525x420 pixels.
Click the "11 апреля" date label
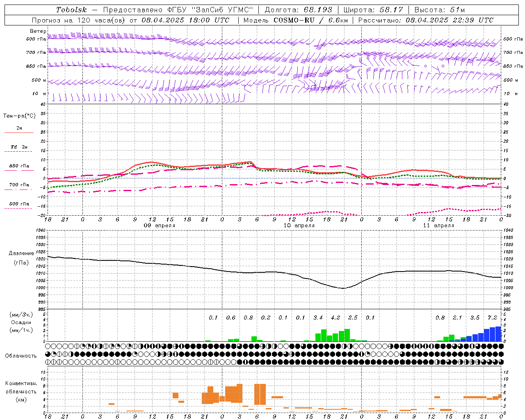pos(438,226)
